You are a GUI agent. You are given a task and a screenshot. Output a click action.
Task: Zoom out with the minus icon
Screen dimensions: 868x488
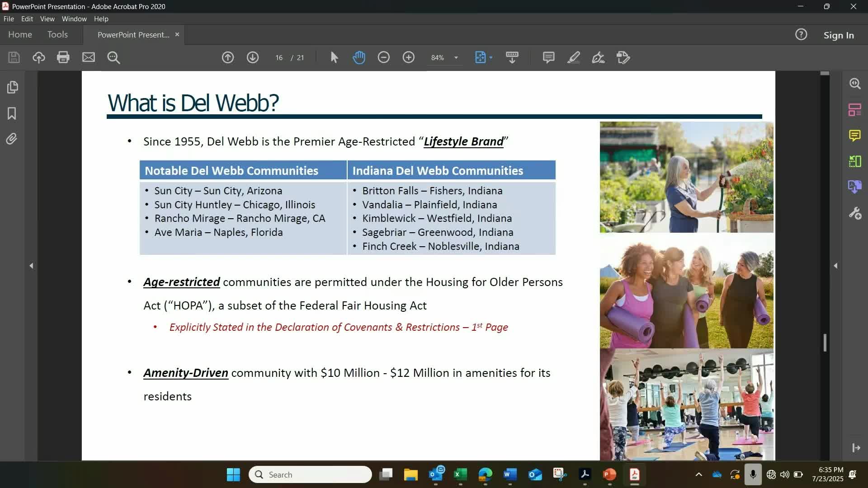384,57
